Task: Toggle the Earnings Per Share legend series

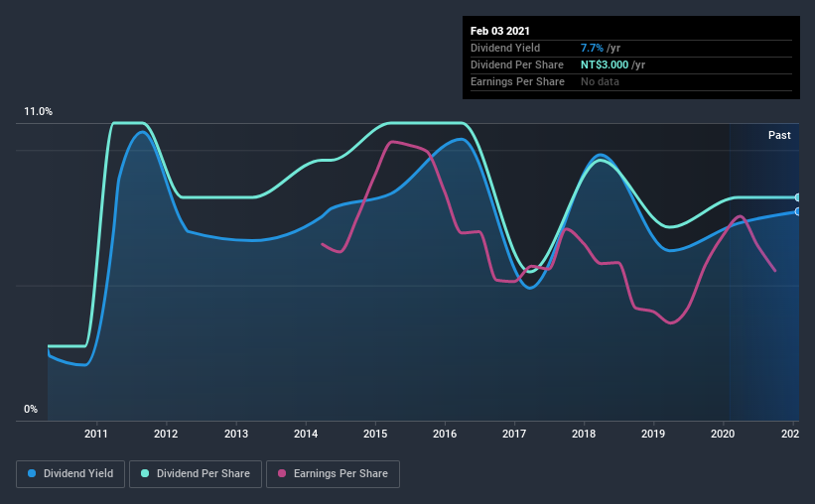Action: pyautogui.click(x=333, y=474)
